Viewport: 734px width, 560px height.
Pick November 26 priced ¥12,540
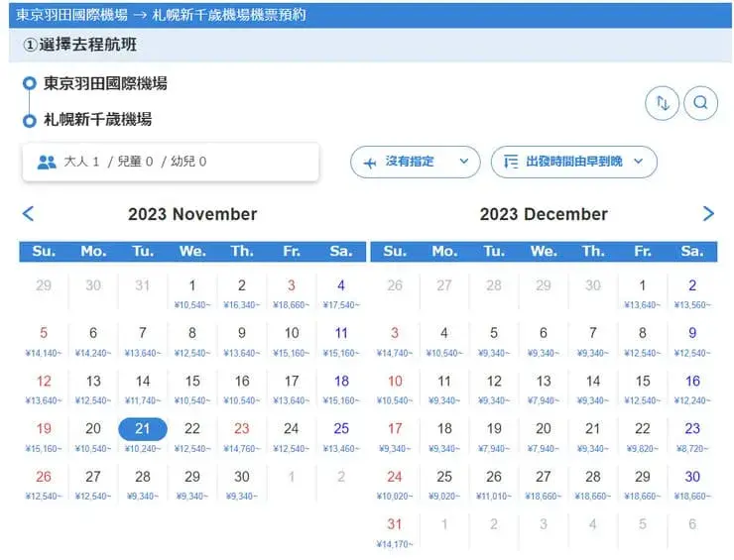pyautogui.click(x=44, y=484)
